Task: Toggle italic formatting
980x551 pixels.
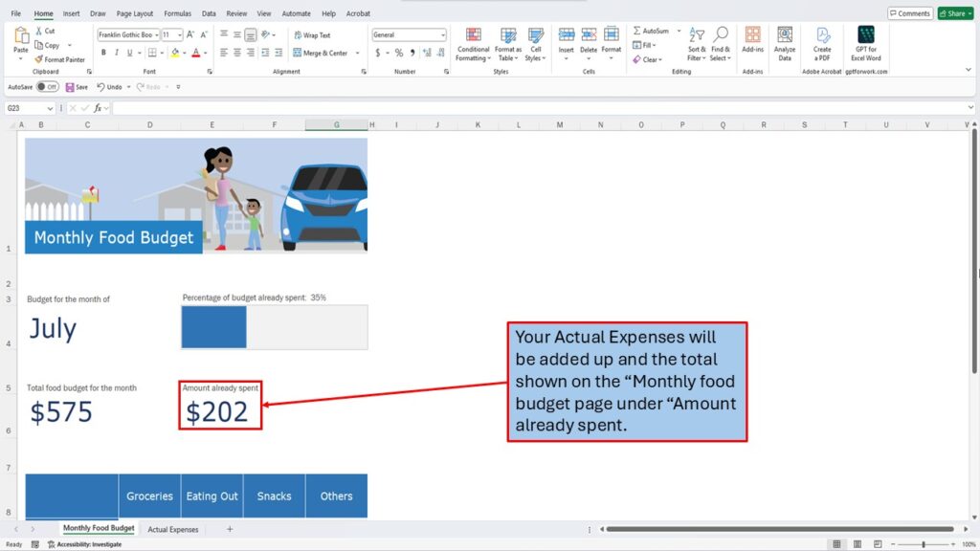Action: coord(117,54)
